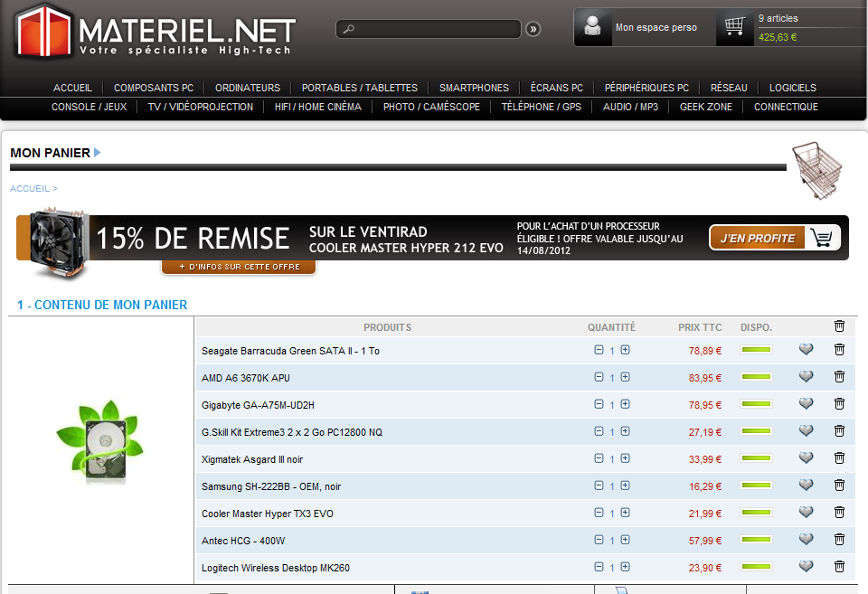This screenshot has height=594, width=868.
Task: Click the J'EN PROFITE button
Action: (774, 238)
